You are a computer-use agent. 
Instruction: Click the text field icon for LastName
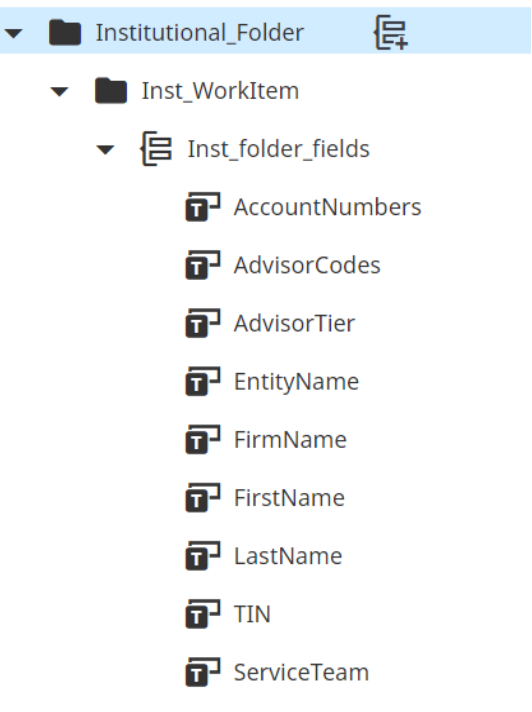pyautogui.click(x=202, y=555)
